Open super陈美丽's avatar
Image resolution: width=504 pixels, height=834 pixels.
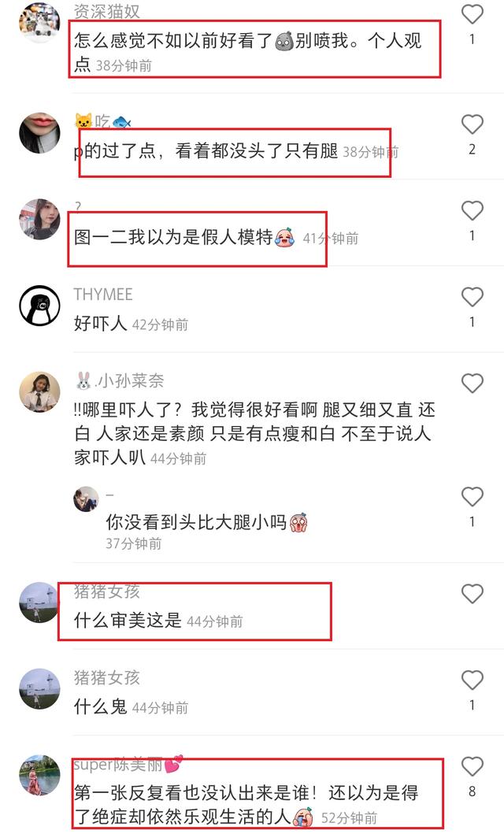point(40,775)
